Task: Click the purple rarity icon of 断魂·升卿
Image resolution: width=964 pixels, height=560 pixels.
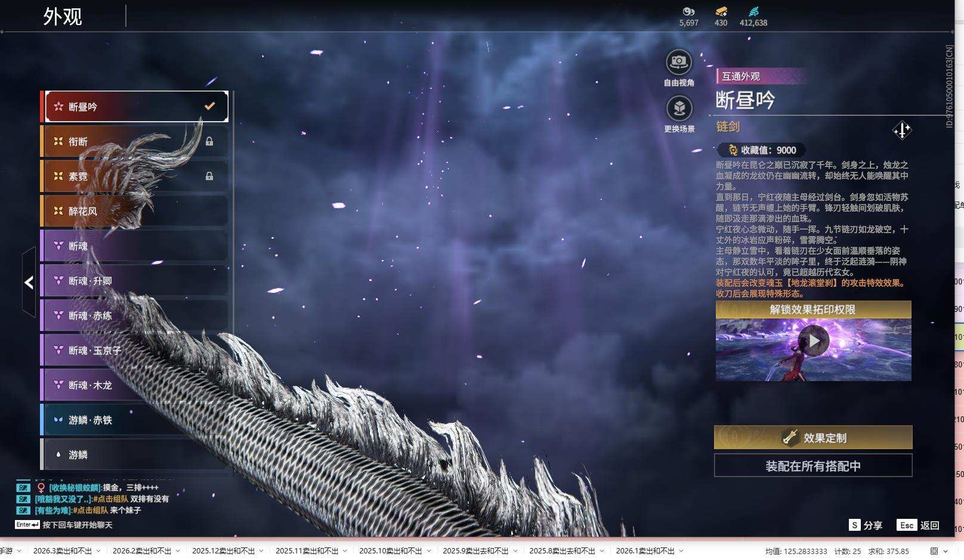Action: pos(58,280)
